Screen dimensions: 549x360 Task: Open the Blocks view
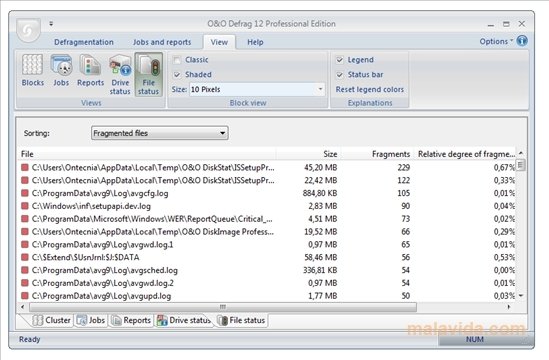tap(33, 70)
